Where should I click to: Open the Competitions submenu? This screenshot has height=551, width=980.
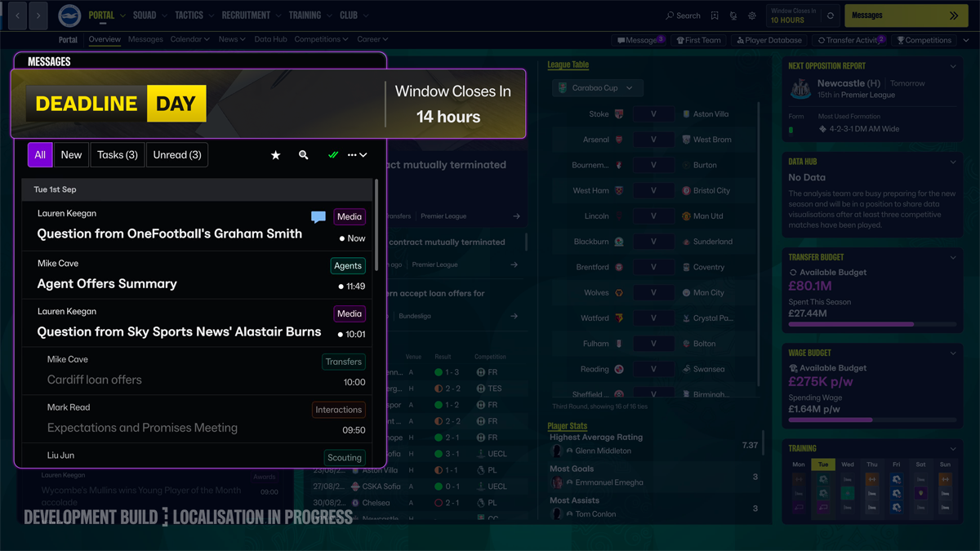pos(321,39)
